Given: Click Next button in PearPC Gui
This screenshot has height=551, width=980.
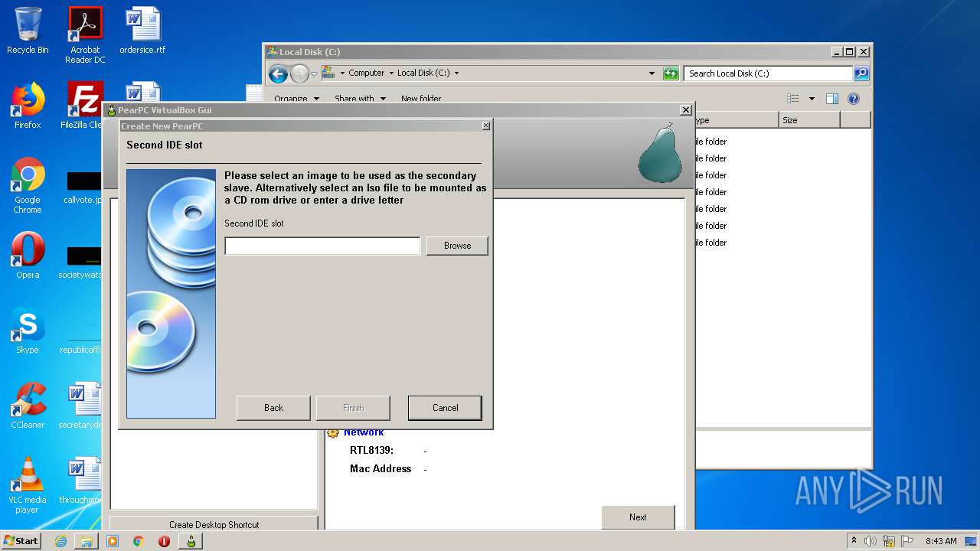Looking at the screenshot, I should click(638, 517).
